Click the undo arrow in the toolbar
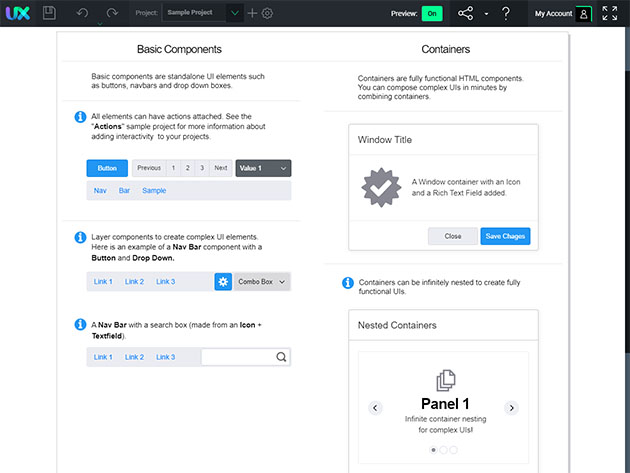This screenshot has height=473, width=630. (82, 14)
